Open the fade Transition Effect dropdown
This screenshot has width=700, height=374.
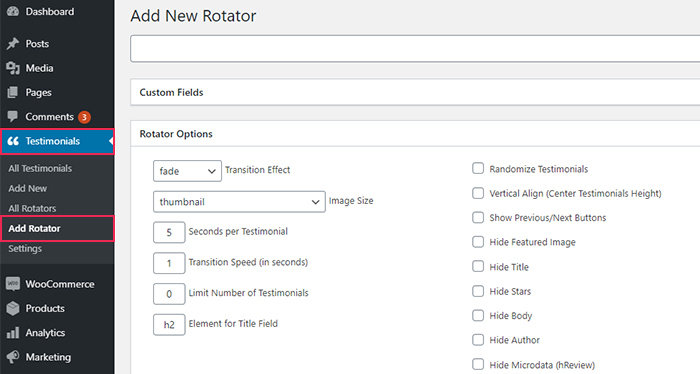click(x=187, y=171)
